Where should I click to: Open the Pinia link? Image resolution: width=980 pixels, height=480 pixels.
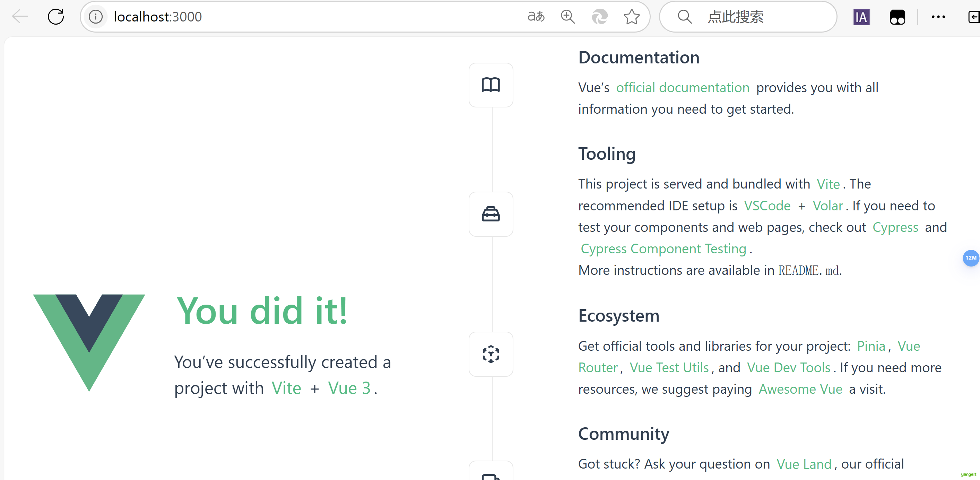871,346
